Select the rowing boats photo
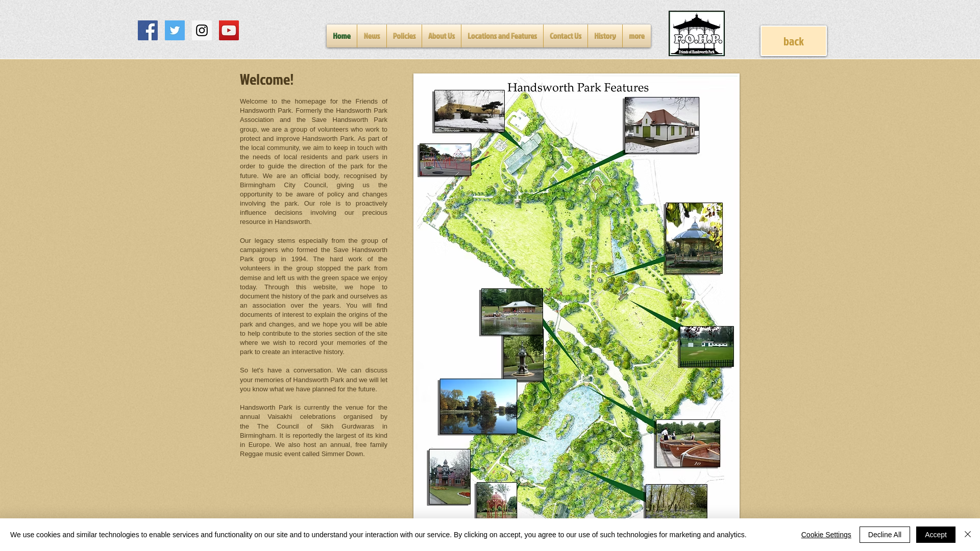 click(688, 443)
